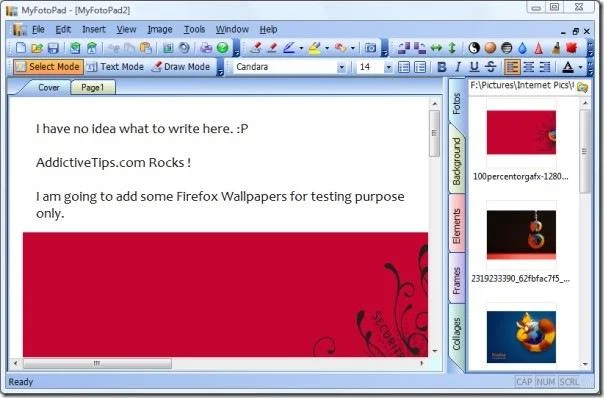Expand the highlighter options arrow
The height and width of the screenshot is (398, 604).
pyautogui.click(x=327, y=48)
